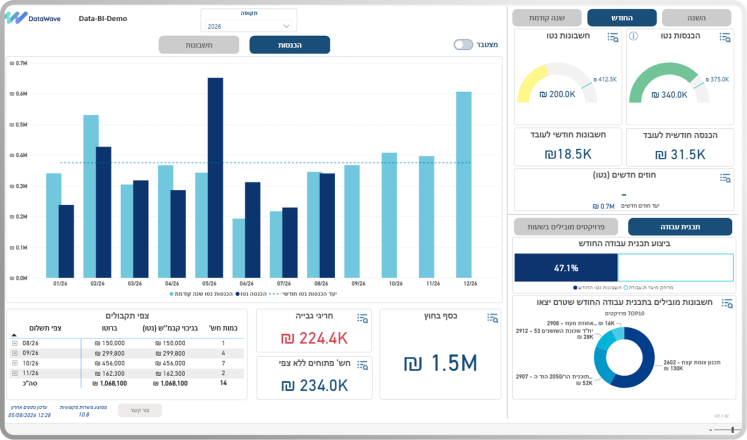Select the השנה period tab
747x440 pixels.
(x=697, y=18)
